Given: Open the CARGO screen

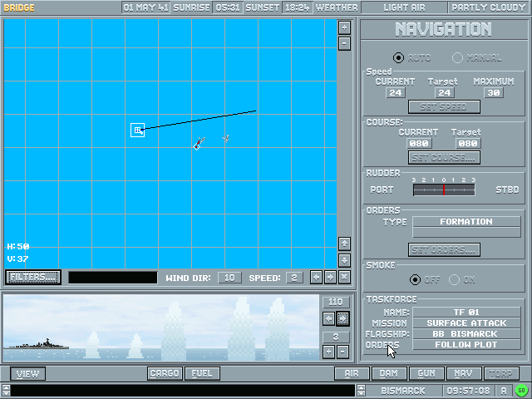Looking at the screenshot, I should pyautogui.click(x=165, y=373).
